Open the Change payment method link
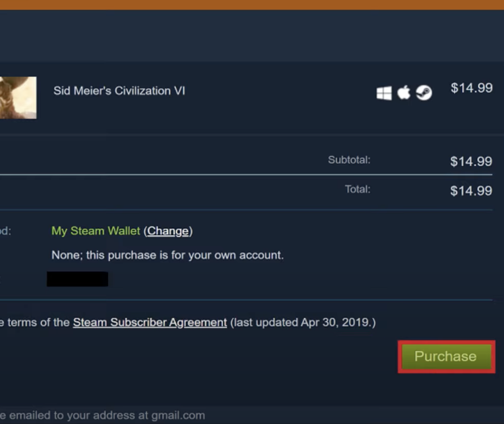The width and height of the screenshot is (504, 424). 168,231
